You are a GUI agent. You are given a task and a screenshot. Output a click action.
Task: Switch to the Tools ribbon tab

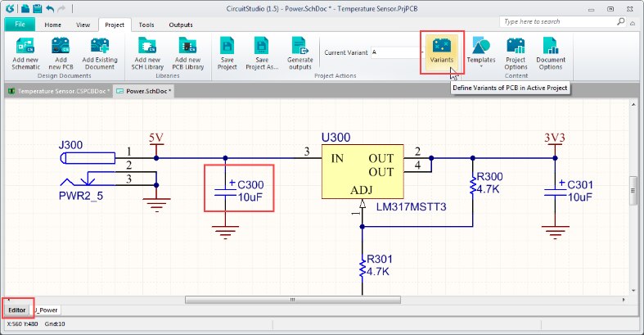(x=146, y=25)
